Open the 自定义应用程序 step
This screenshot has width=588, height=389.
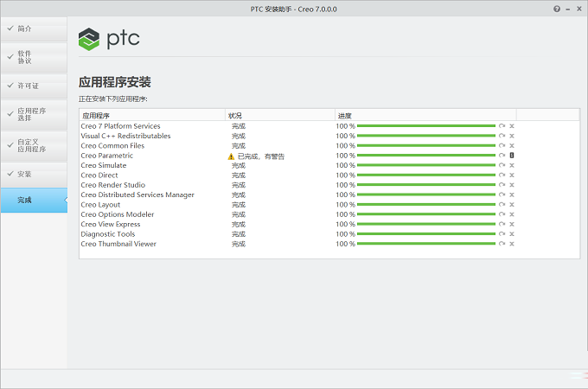34,146
